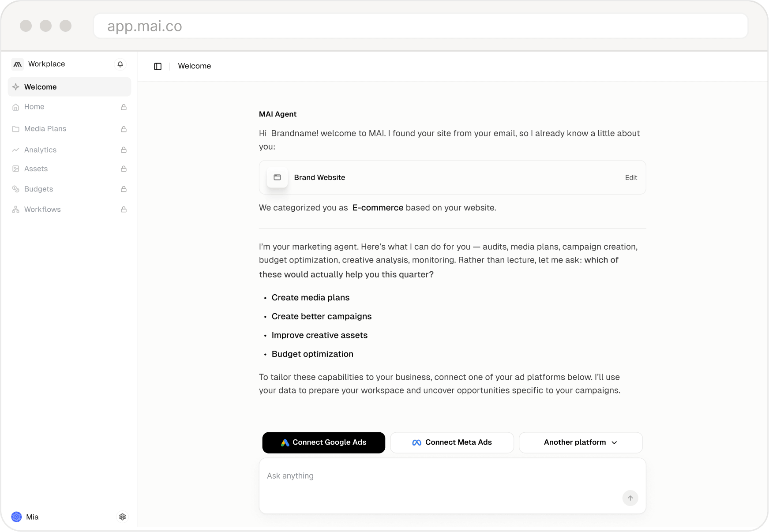Click Connect Meta Ads button
769x532 pixels.
[452, 442]
